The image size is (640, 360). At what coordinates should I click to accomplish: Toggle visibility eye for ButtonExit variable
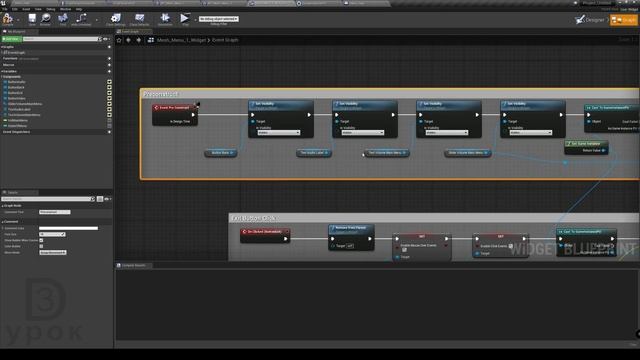(x=109, y=93)
